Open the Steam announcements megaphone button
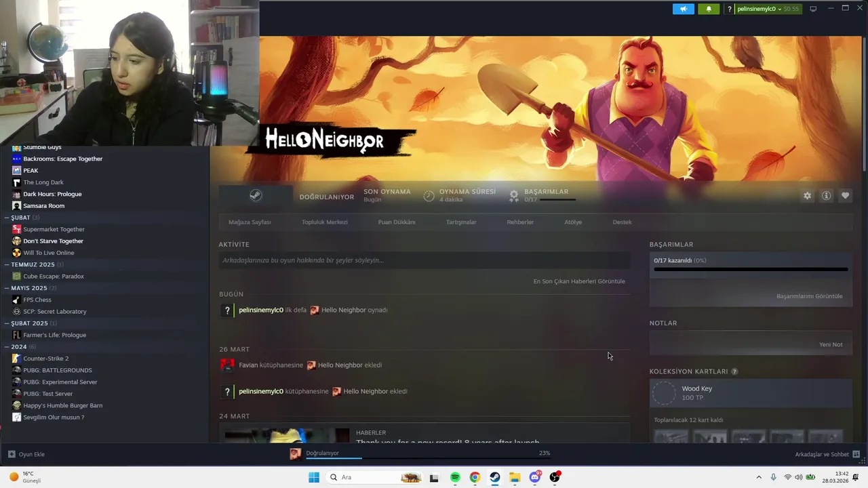This screenshot has width=868, height=488. (x=684, y=9)
